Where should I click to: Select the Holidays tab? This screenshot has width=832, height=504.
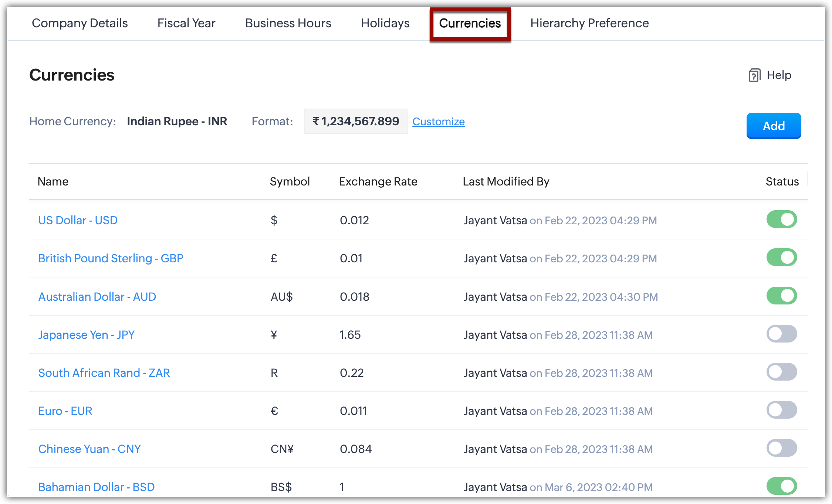click(385, 23)
